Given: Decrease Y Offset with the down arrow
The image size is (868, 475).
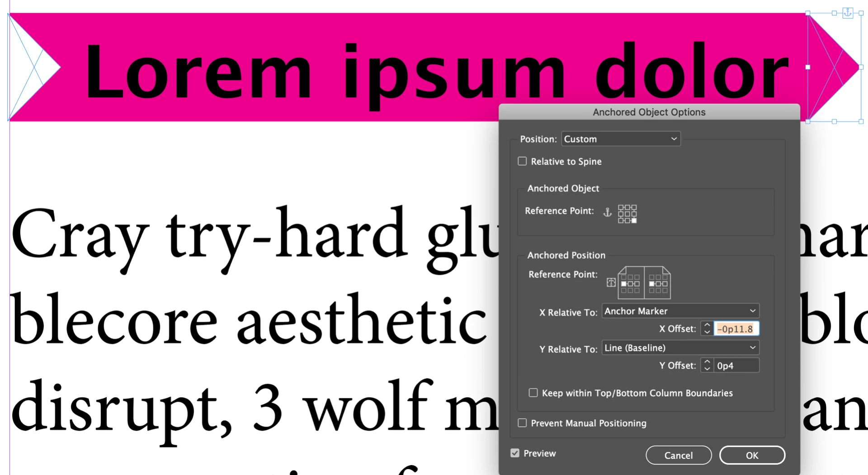Looking at the screenshot, I should coord(707,369).
